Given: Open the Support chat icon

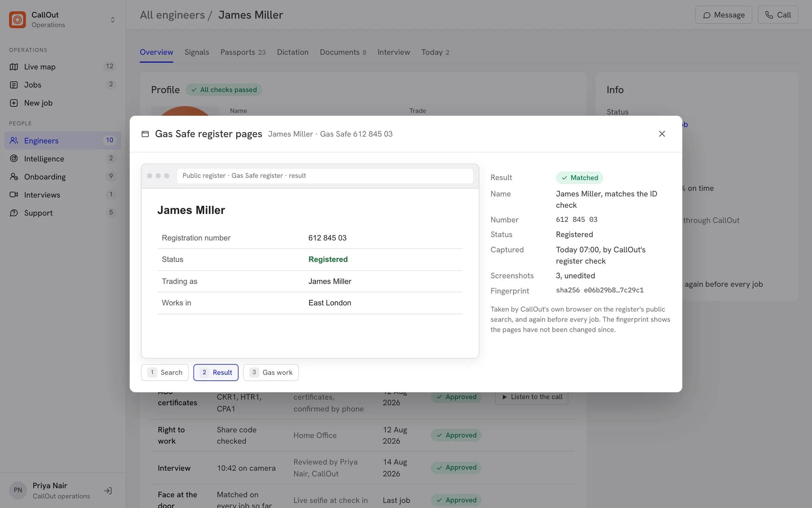Looking at the screenshot, I should click(x=14, y=213).
